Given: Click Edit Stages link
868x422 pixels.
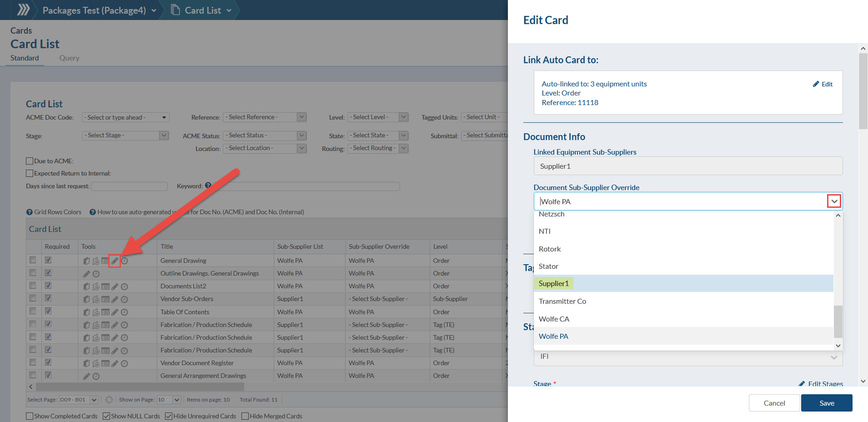Looking at the screenshot, I should (x=821, y=383).
